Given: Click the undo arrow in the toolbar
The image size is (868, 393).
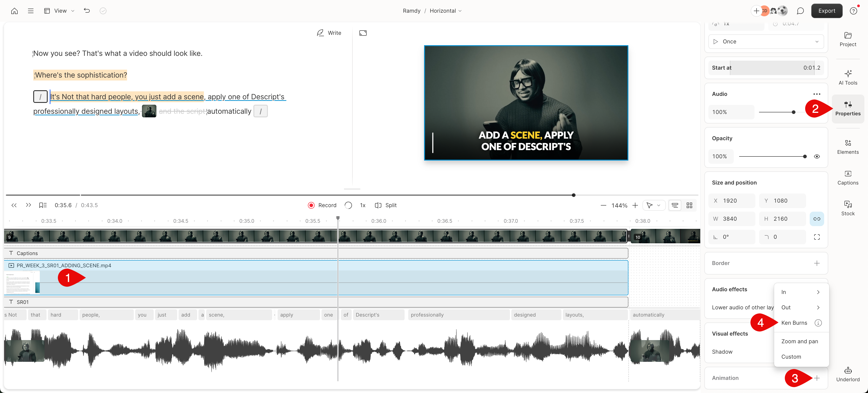Looking at the screenshot, I should 87,10.
